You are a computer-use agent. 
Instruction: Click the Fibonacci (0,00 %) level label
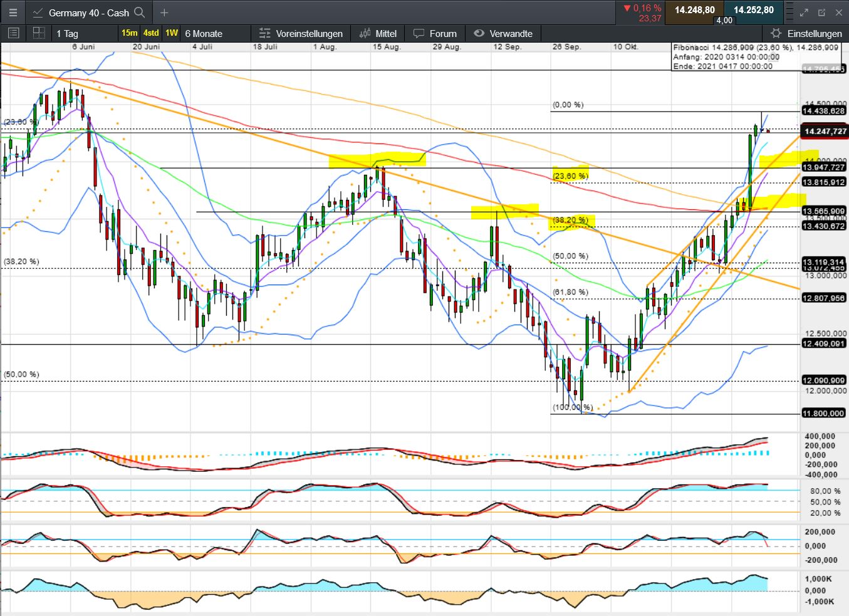[x=568, y=105]
